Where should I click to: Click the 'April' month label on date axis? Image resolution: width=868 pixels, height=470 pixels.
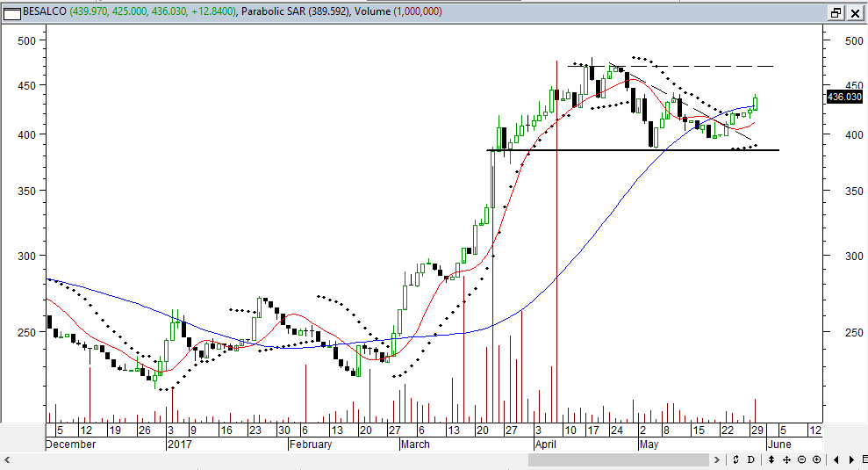[546, 445]
